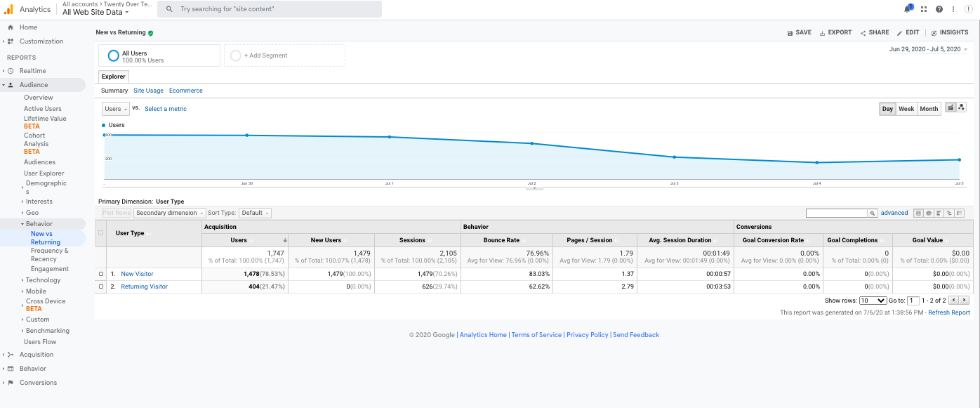This screenshot has width=980, height=408.
Task: Toggle the select-all rows checkbox
Action: point(101,233)
